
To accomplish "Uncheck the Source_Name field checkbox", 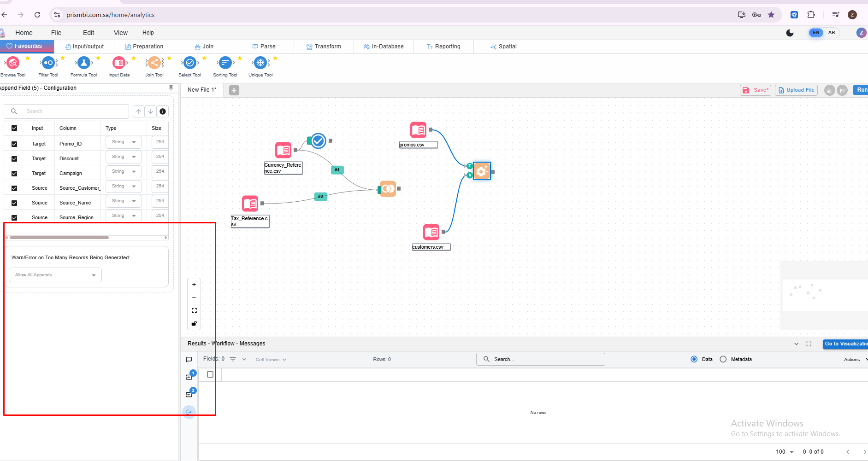I will (14, 203).
